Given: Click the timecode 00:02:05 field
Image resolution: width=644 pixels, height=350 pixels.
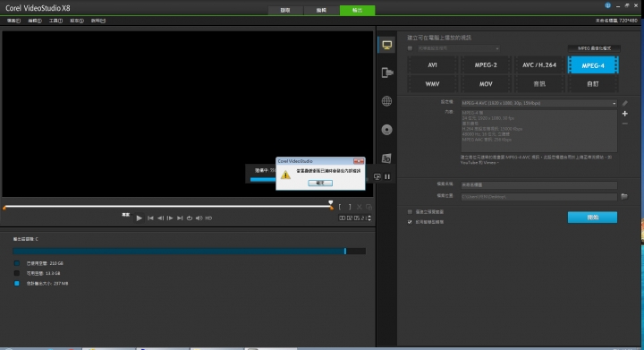Looking at the screenshot, I should (352, 218).
